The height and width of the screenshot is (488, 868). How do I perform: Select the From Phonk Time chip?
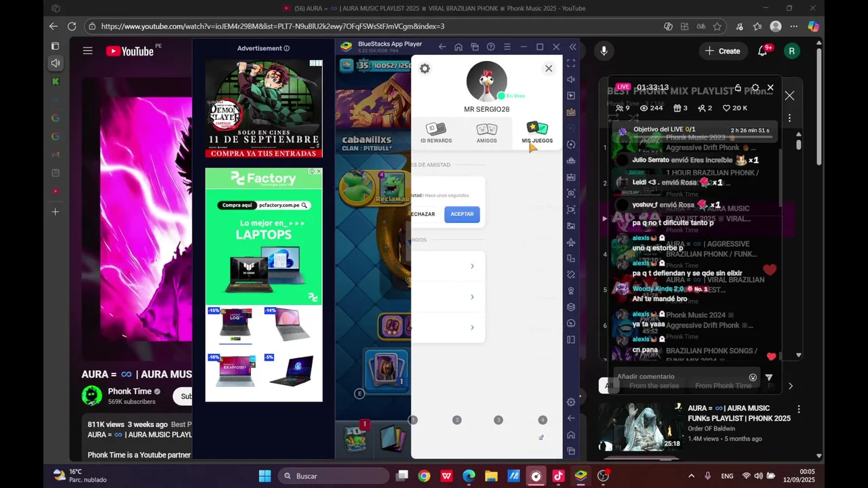click(x=723, y=386)
